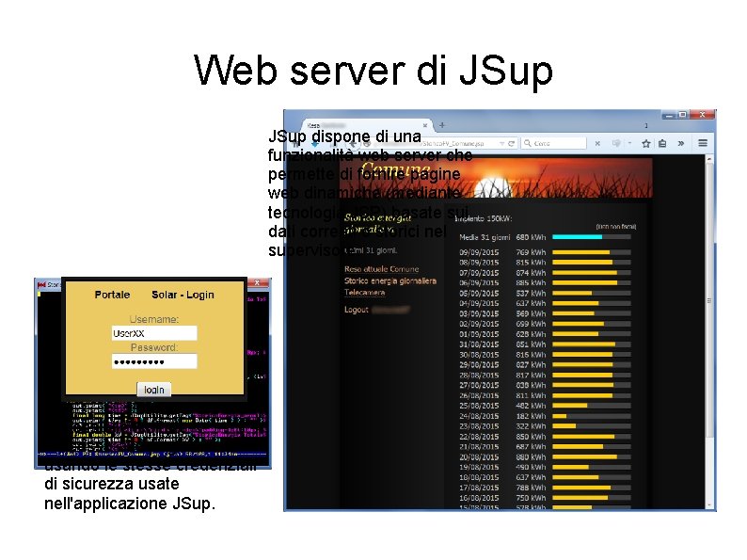This screenshot has height=560, width=747.
Task: Click the Username field containing UserXX
Action: tap(154, 332)
